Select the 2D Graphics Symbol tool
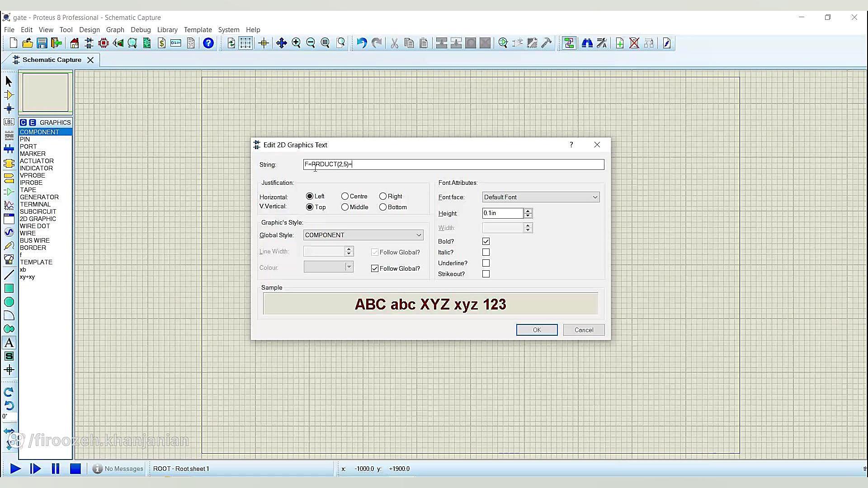 point(9,357)
